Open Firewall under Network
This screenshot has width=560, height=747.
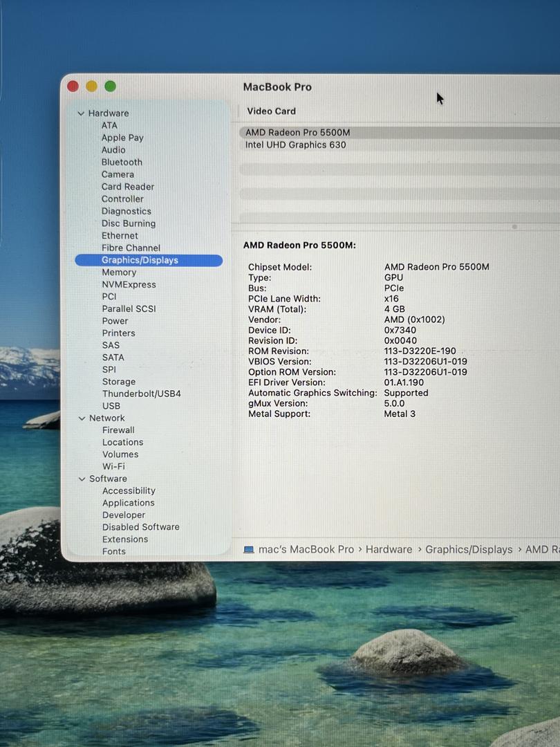(x=118, y=430)
